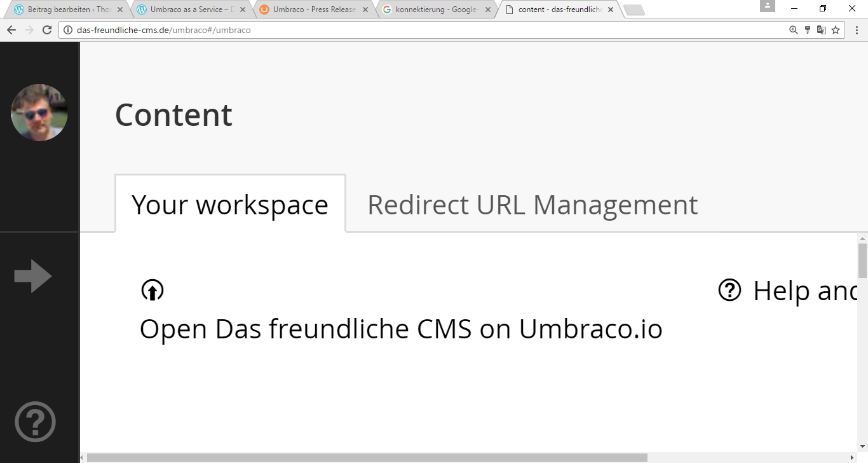
Task: Switch to the Redirect URL Management tab
Action: tap(532, 205)
